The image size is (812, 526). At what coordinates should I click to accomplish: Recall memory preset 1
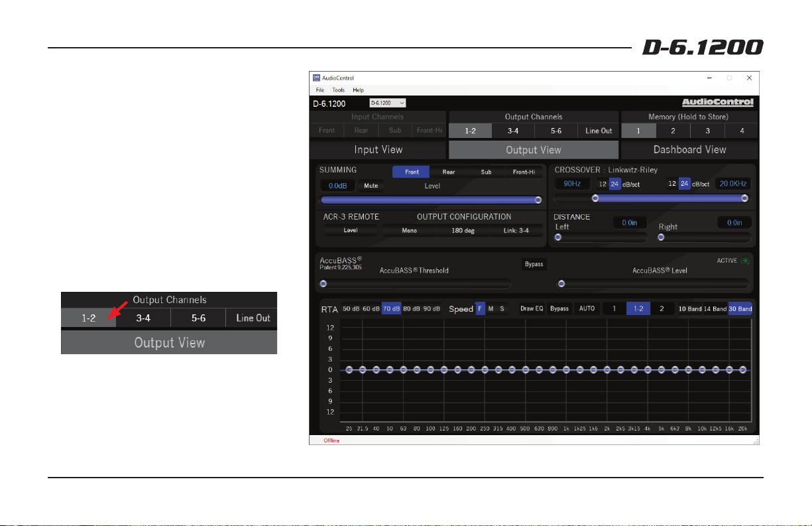point(638,131)
